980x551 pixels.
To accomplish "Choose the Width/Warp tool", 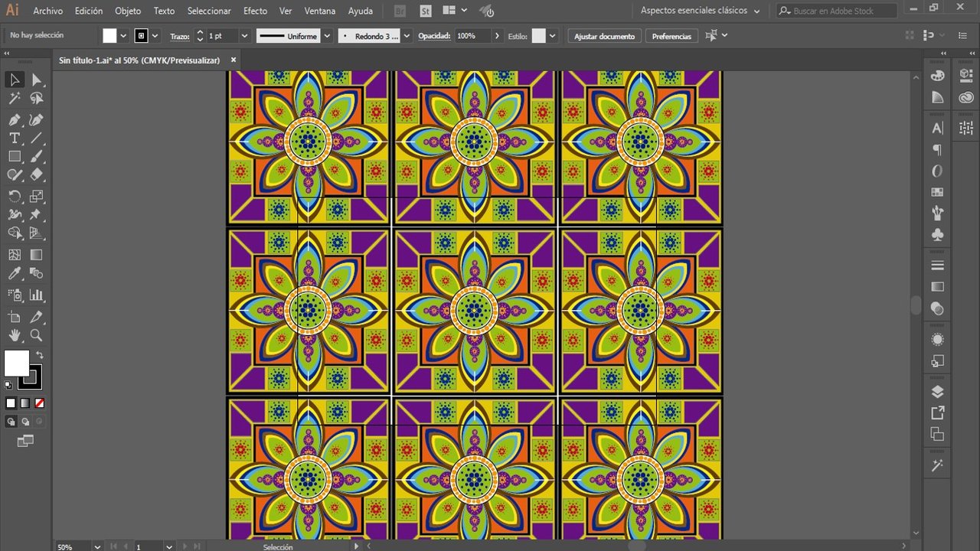I will pos(15,214).
